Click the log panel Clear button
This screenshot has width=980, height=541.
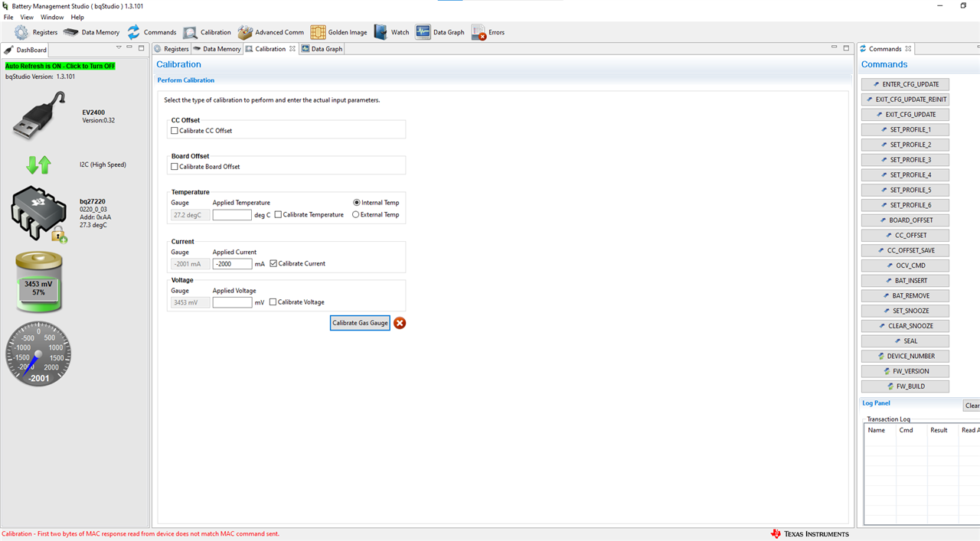[x=972, y=406]
